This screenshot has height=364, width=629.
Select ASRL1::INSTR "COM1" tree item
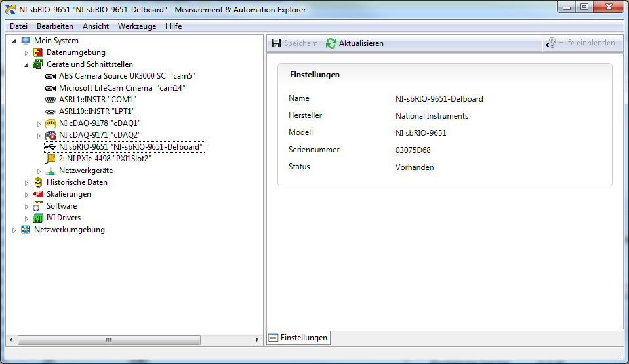click(98, 100)
